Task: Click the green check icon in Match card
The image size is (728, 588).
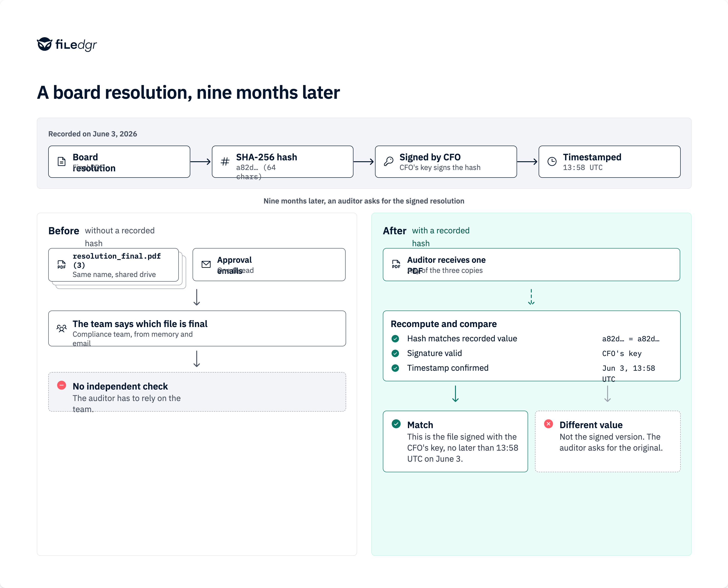Action: coord(396,424)
